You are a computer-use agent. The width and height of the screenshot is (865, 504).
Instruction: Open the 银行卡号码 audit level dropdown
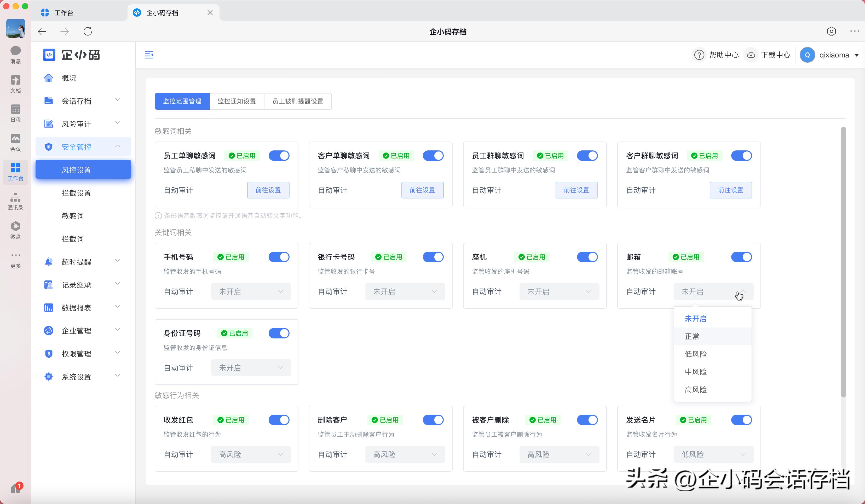pos(405,291)
